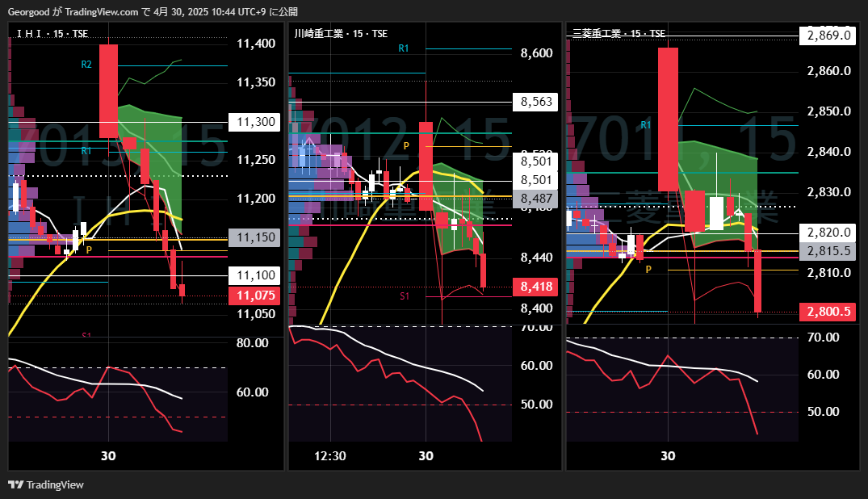Click the white 2,869.0 price tag
Screen dimensions: 868x499
(828, 36)
